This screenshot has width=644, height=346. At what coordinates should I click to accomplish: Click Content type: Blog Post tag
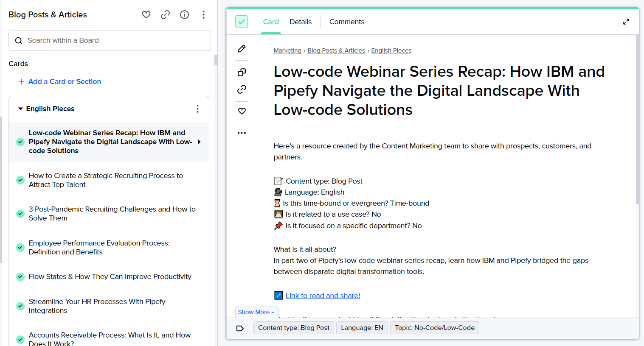tap(294, 328)
